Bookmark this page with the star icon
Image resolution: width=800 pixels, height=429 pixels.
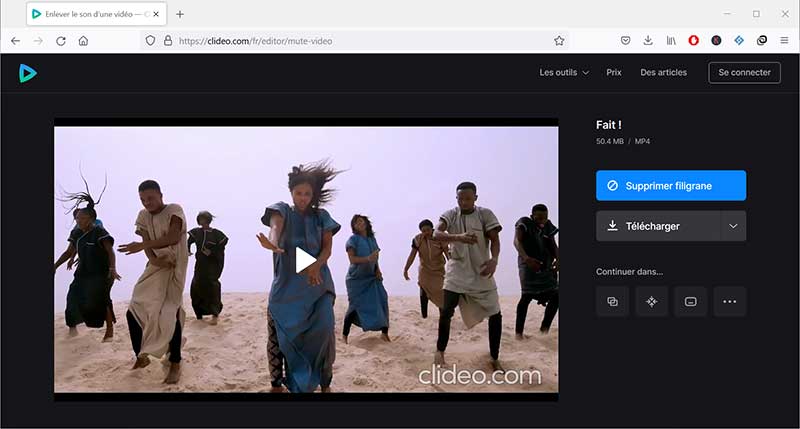click(559, 41)
